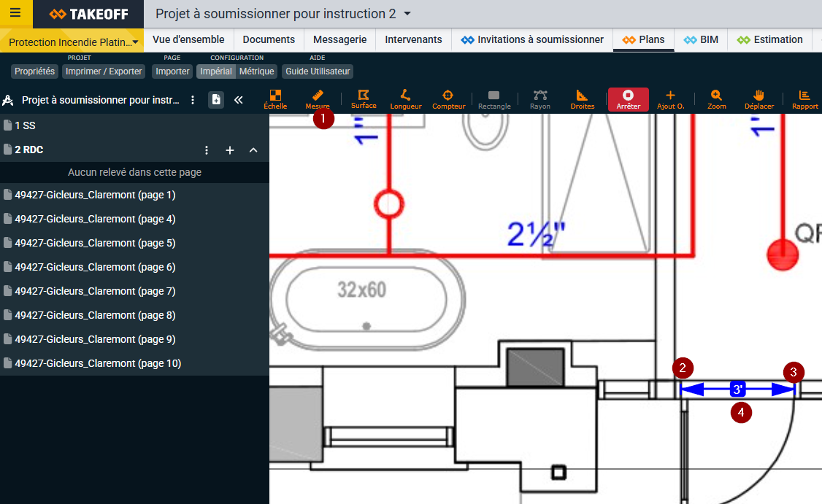Screen dimensions: 822x504
Task: Select the Déplacer hand tool
Action: pos(758,99)
